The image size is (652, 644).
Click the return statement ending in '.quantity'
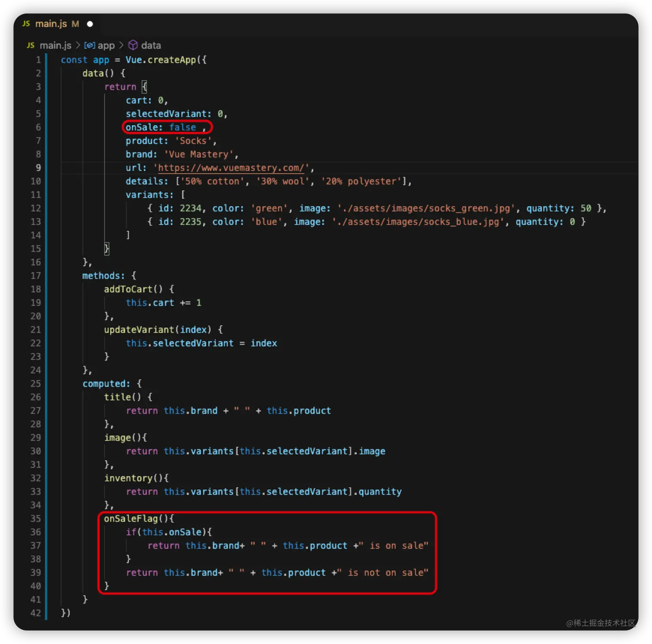click(x=263, y=492)
